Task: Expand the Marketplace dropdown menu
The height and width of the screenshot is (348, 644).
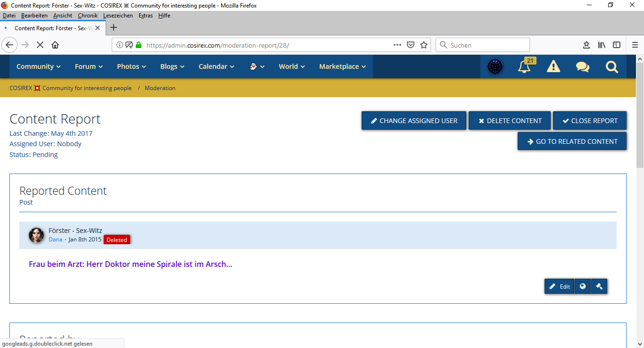Action: [x=342, y=66]
